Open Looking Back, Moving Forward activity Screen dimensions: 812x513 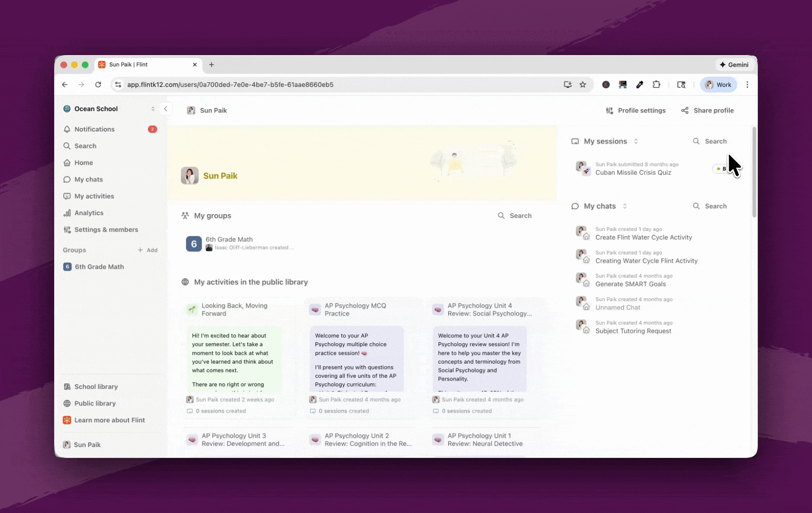[x=240, y=358]
